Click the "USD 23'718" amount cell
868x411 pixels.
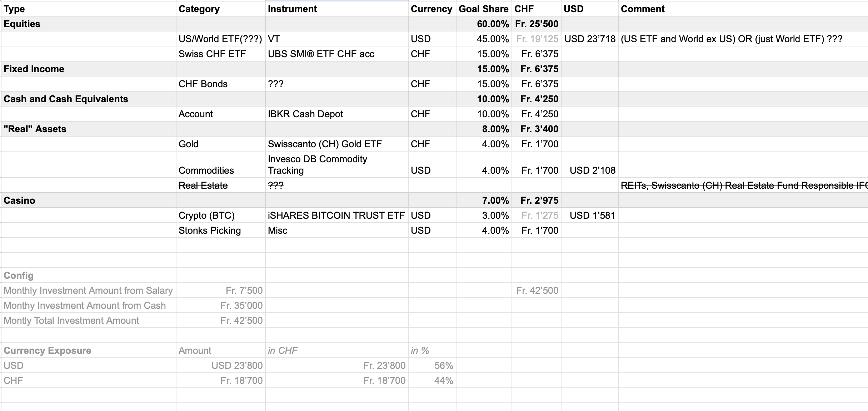(590, 39)
